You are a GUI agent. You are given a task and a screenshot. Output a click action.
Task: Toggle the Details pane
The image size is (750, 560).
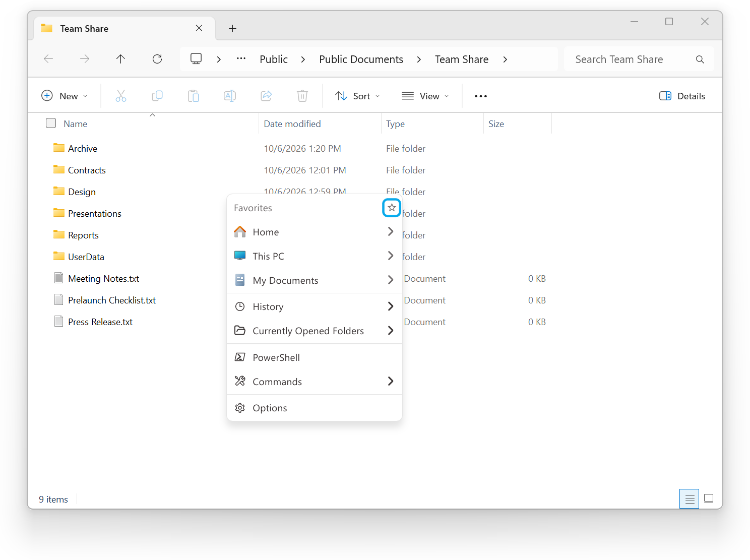(682, 96)
